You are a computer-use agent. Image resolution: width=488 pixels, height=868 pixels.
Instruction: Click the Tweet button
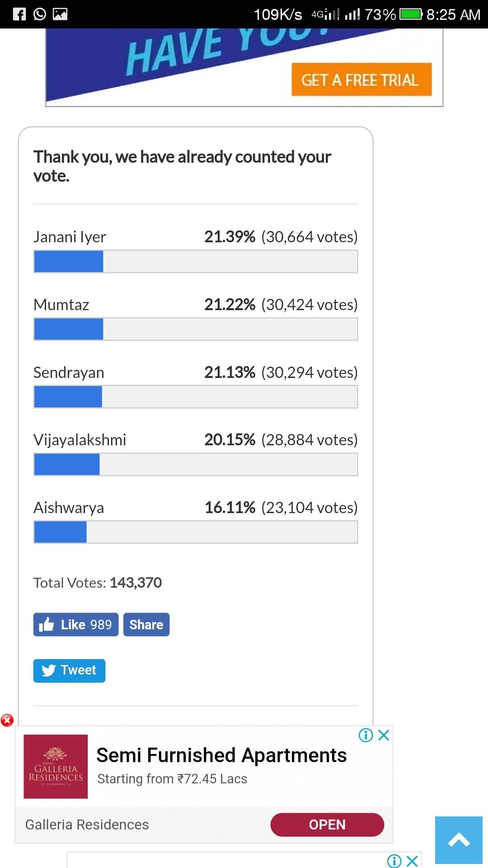(x=69, y=670)
